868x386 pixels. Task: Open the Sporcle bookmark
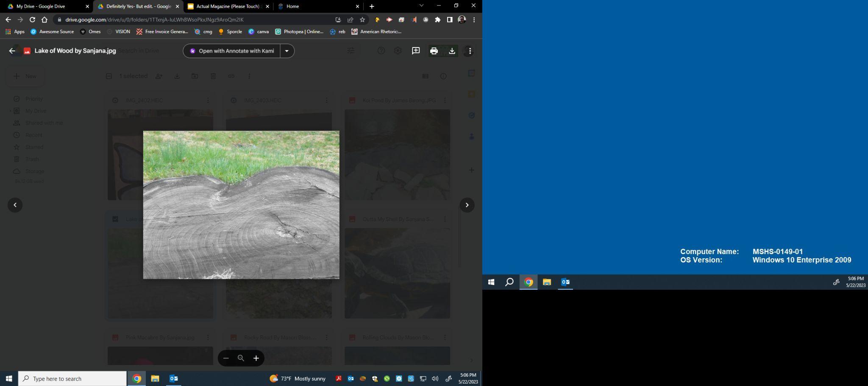click(x=230, y=32)
